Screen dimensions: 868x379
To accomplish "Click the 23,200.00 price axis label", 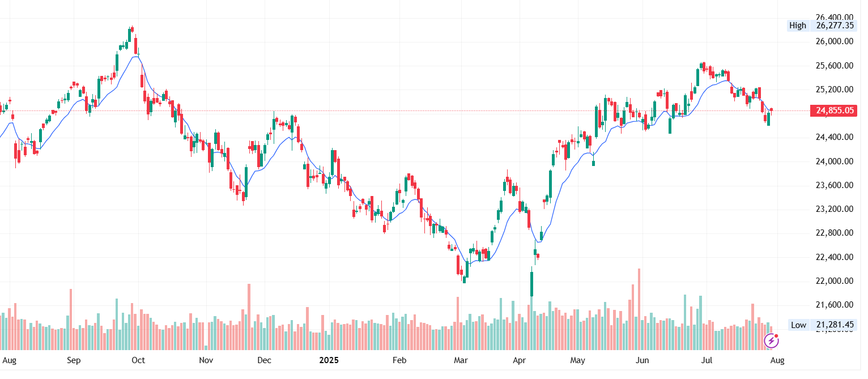I will tap(835, 209).
